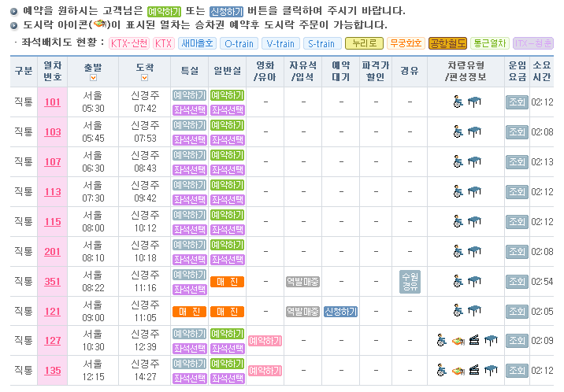Viewport: 564px width, 392px height.
Task: Click wheelchair icon in train 135 row
Action: click(x=441, y=370)
